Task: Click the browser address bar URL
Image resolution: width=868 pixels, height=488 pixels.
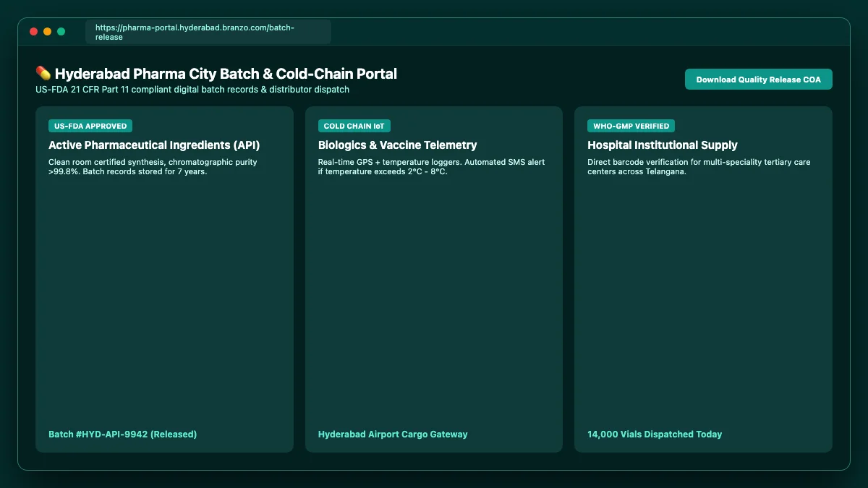Action: [x=208, y=32]
